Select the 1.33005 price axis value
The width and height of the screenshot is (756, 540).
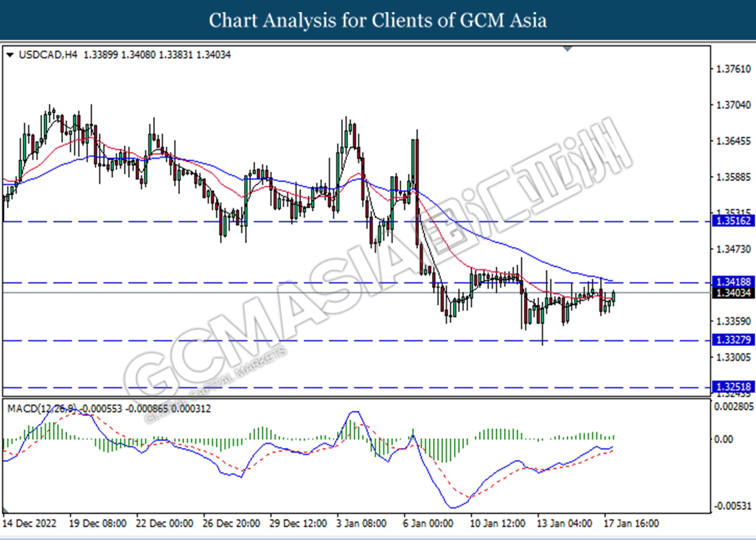(734, 357)
